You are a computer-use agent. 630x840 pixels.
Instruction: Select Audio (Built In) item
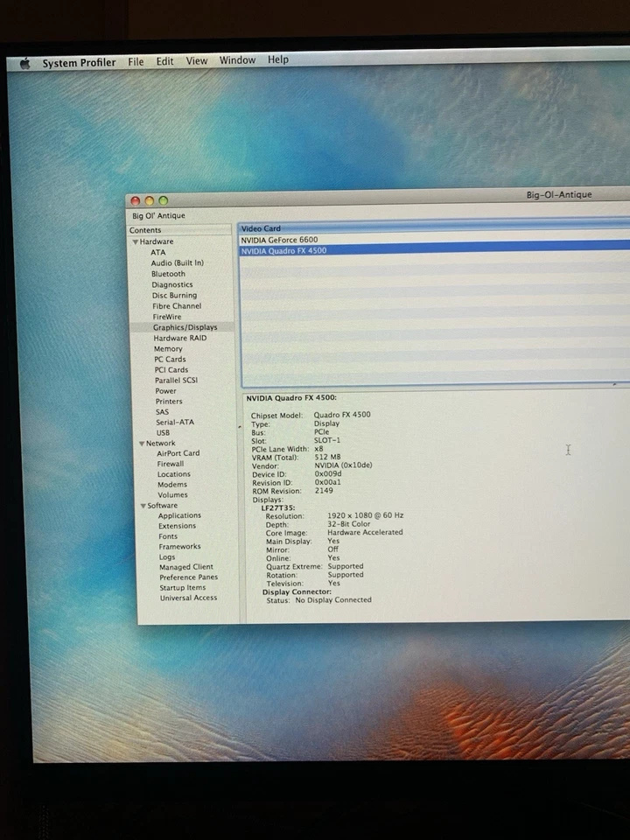point(178,263)
